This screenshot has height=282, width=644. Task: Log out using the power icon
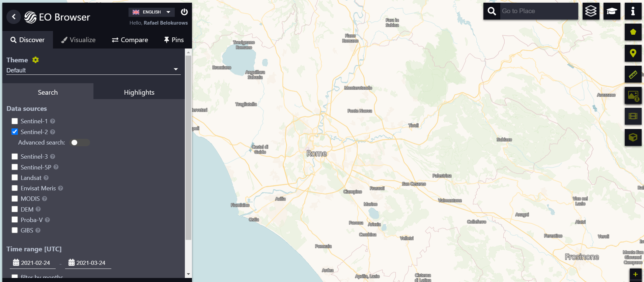[x=184, y=12]
